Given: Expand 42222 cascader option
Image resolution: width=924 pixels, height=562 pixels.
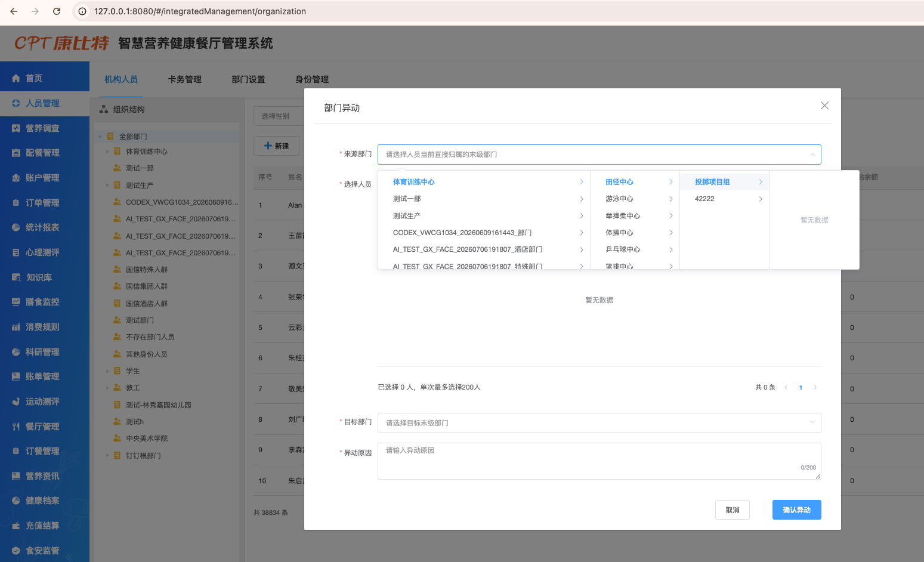Looking at the screenshot, I should [x=761, y=199].
